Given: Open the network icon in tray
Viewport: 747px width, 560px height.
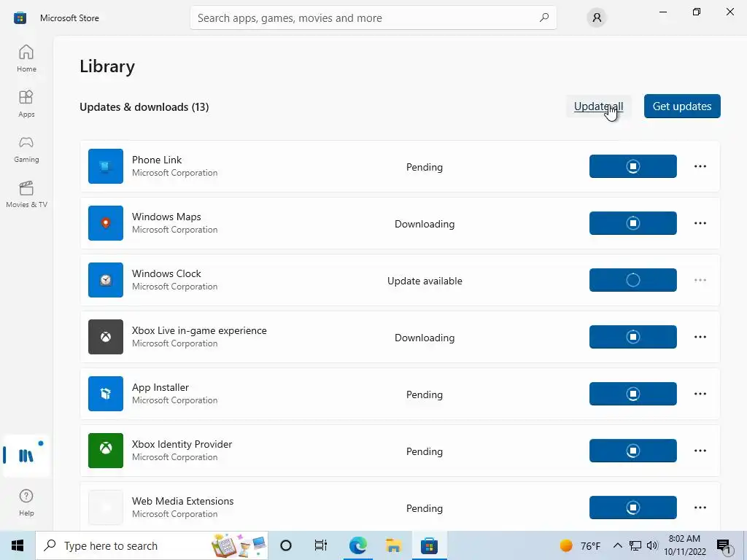Looking at the screenshot, I should [x=635, y=545].
